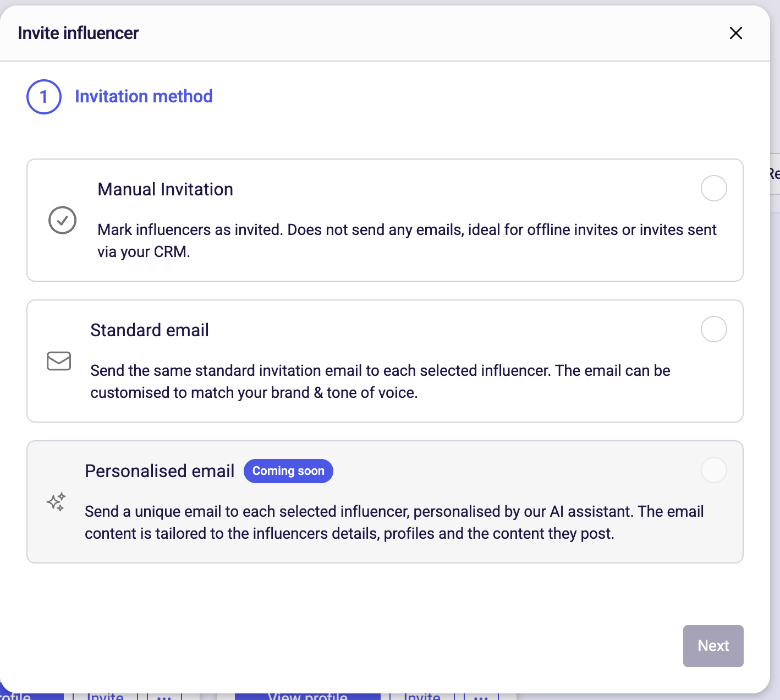The width and height of the screenshot is (780, 700).
Task: Click the Personalised email AI sparkles icon
Action: (56, 502)
